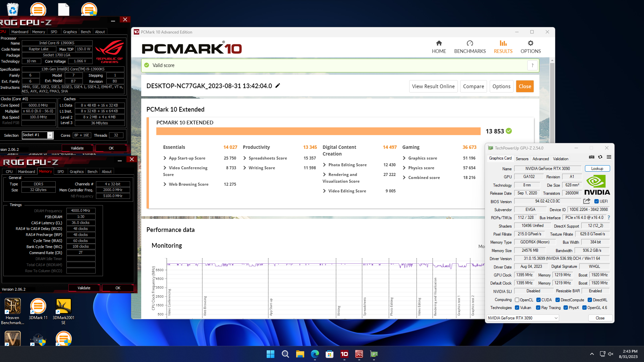Toggle the Vulkan checkbox
This screenshot has height=362, width=644.
[x=517, y=308]
